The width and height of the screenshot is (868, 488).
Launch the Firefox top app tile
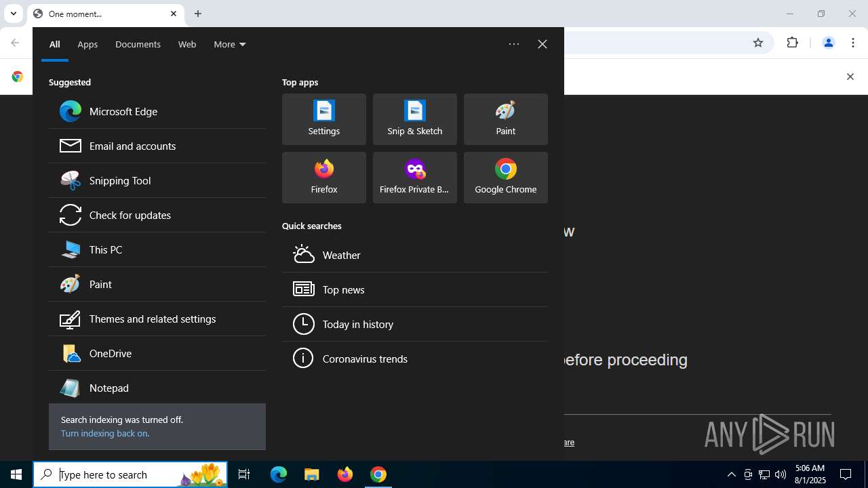click(324, 178)
